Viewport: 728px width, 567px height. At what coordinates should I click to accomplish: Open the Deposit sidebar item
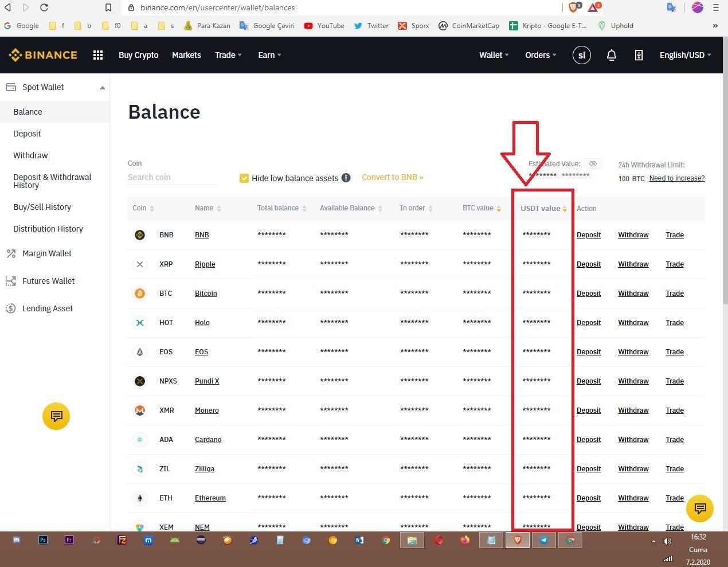(27, 134)
